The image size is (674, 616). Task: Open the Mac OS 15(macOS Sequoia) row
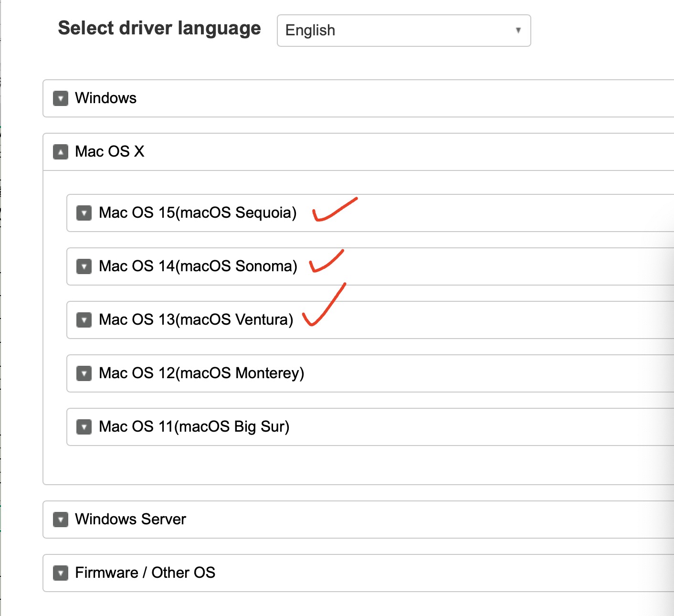(198, 213)
